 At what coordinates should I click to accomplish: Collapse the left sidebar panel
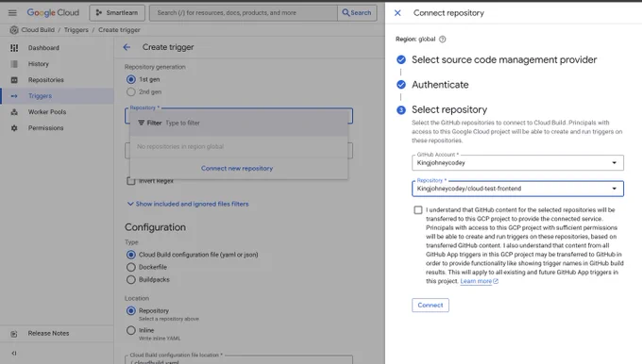point(14,353)
